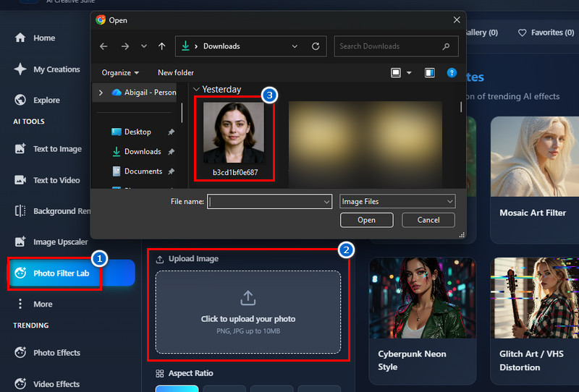This screenshot has width=579, height=392.
Task: Open recent locations dropdown arrow
Action: [144, 46]
